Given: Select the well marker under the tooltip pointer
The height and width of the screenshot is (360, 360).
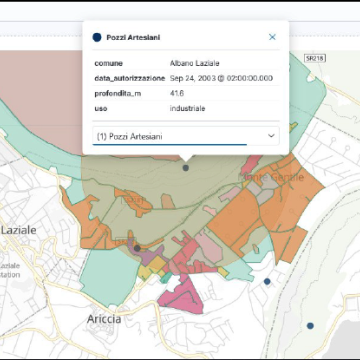Looking at the screenshot, I should pyautogui.click(x=186, y=168).
